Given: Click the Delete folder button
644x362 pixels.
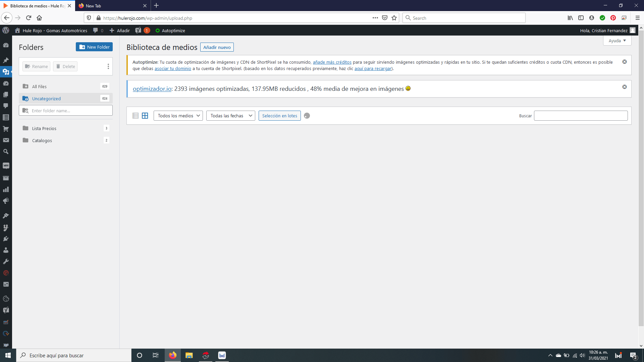Looking at the screenshot, I should tap(65, 66).
